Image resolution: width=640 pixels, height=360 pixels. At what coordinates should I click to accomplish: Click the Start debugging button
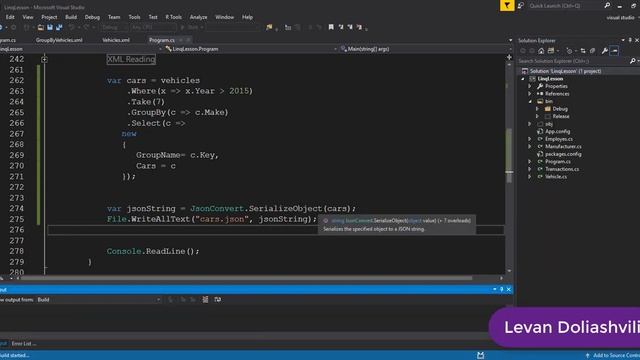pos(191,27)
